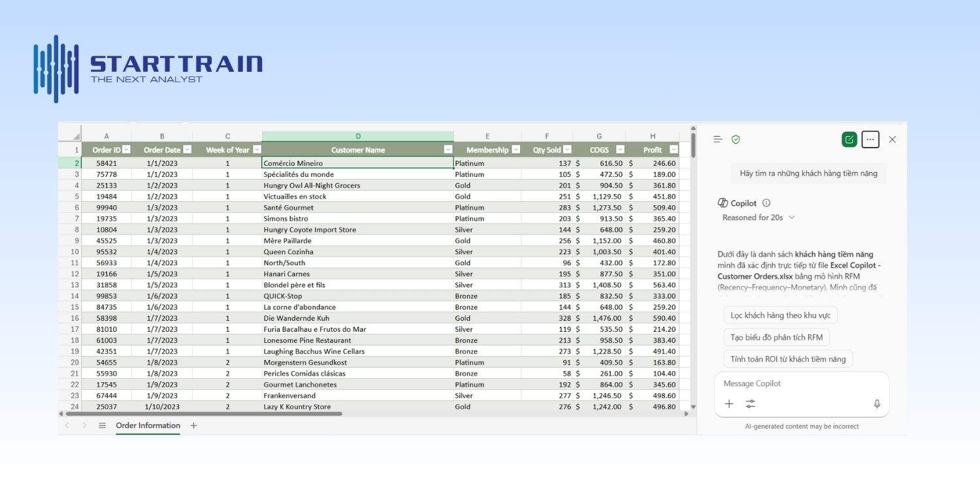This screenshot has width=980, height=484.
Task: Open the Membership column filter dropdown
Action: (515, 150)
